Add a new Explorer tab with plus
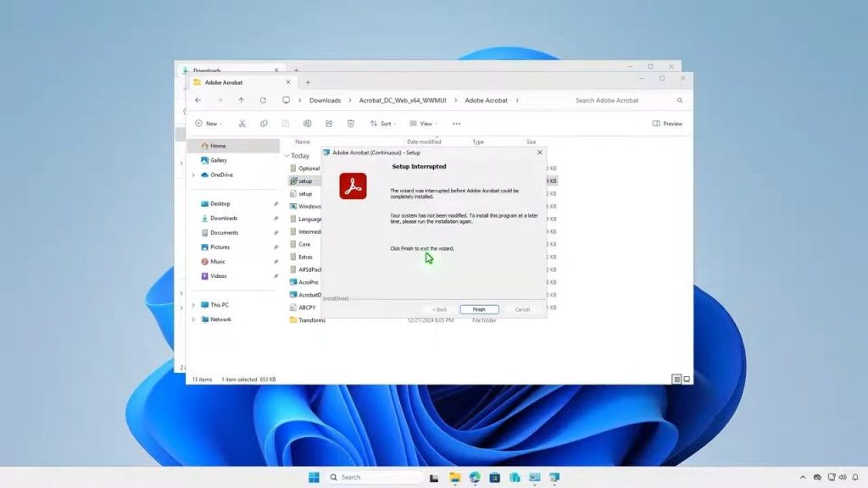 coord(308,82)
